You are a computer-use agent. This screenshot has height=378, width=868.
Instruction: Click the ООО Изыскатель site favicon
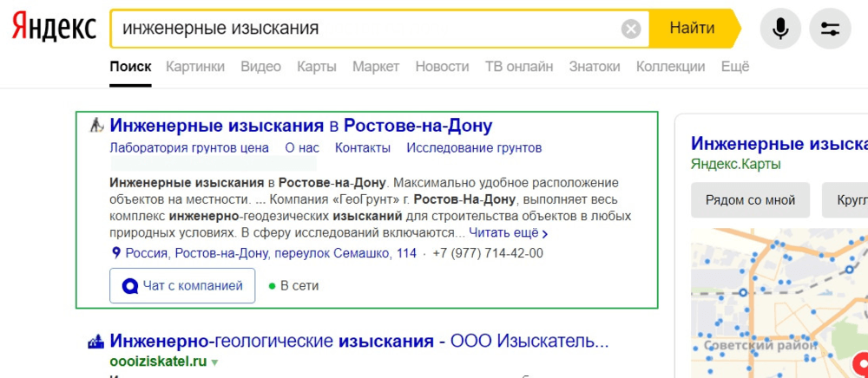[x=96, y=341]
